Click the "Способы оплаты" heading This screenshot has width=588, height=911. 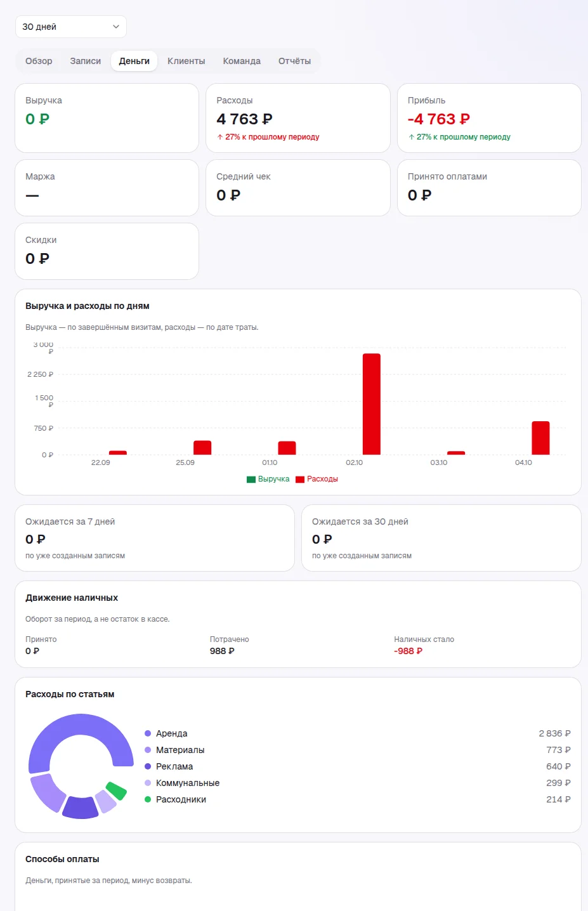pyautogui.click(x=62, y=859)
